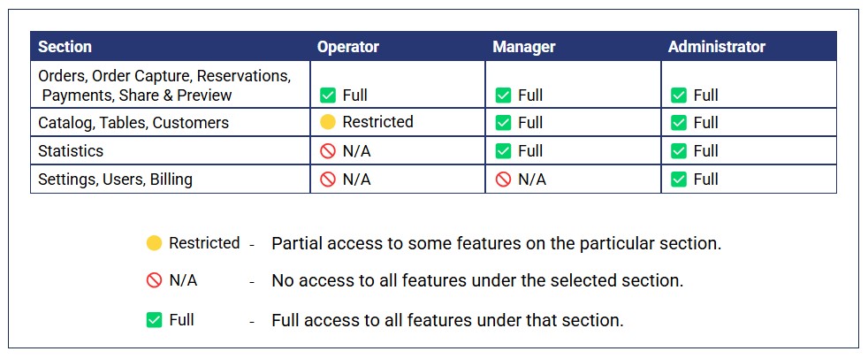Screen dimensions: 868x359
Task: Click Administrator's Full checkmark in Catalog row
Action: point(679,123)
